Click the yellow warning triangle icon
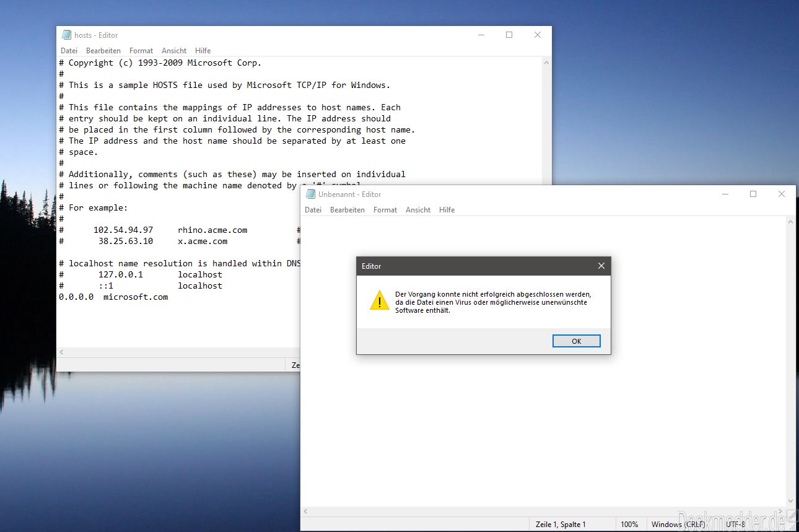Image resolution: width=799 pixels, height=532 pixels. pos(379,300)
